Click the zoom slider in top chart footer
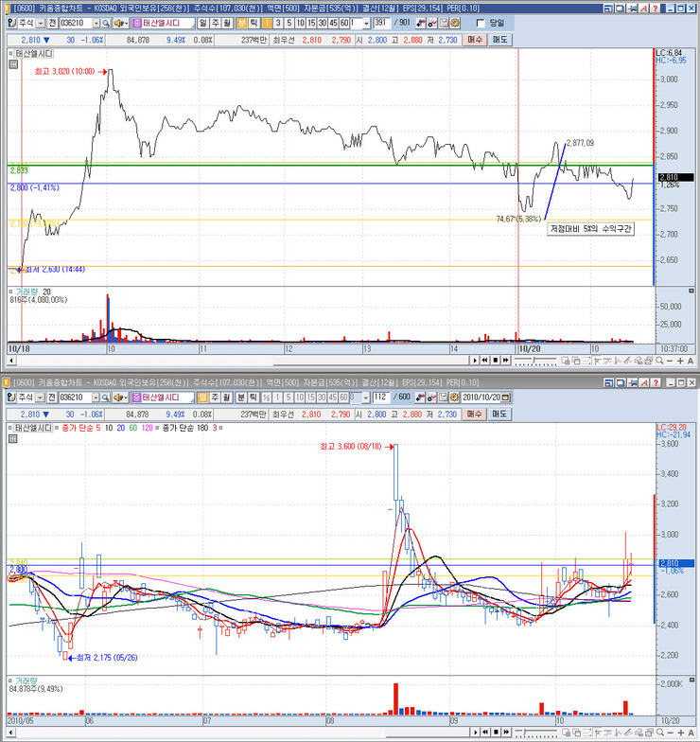 (x=535, y=361)
